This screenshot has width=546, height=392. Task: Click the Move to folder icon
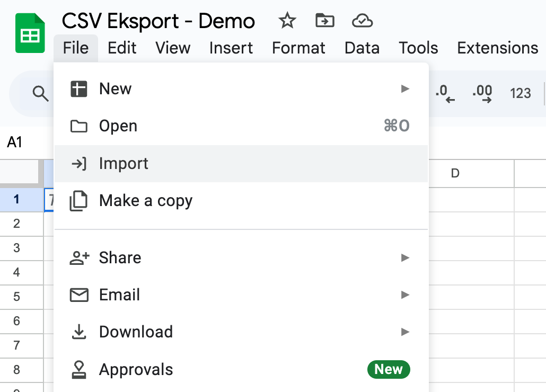(324, 21)
